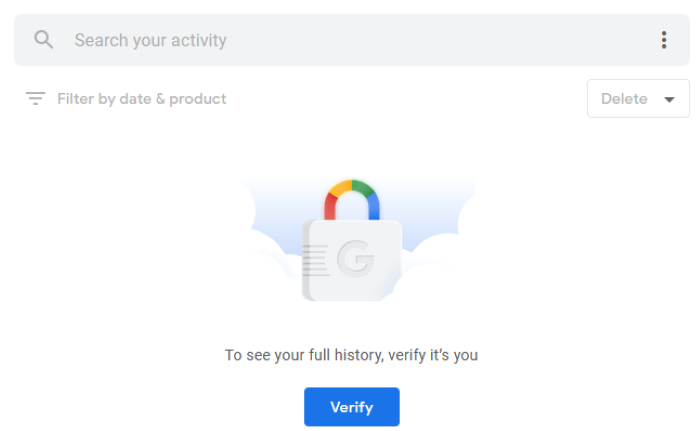Click the rainbow padlock shackle

pos(351,193)
